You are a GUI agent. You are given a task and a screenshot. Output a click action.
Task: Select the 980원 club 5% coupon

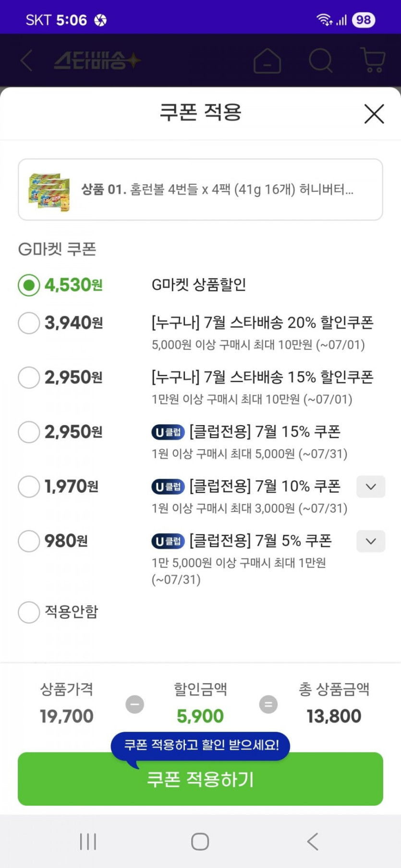pos(29,541)
